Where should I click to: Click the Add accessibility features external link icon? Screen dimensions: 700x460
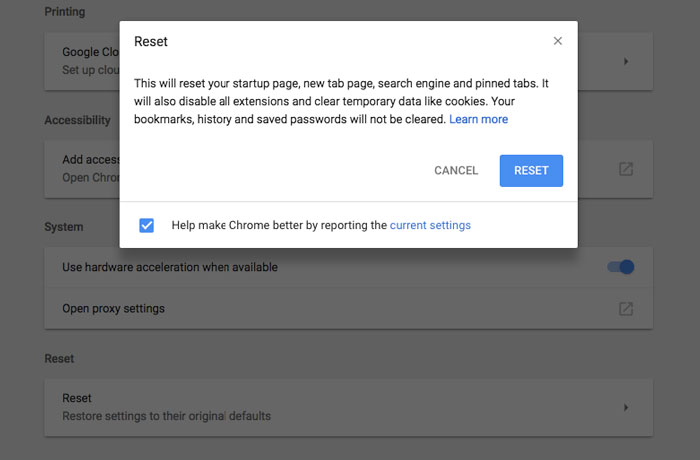click(626, 169)
